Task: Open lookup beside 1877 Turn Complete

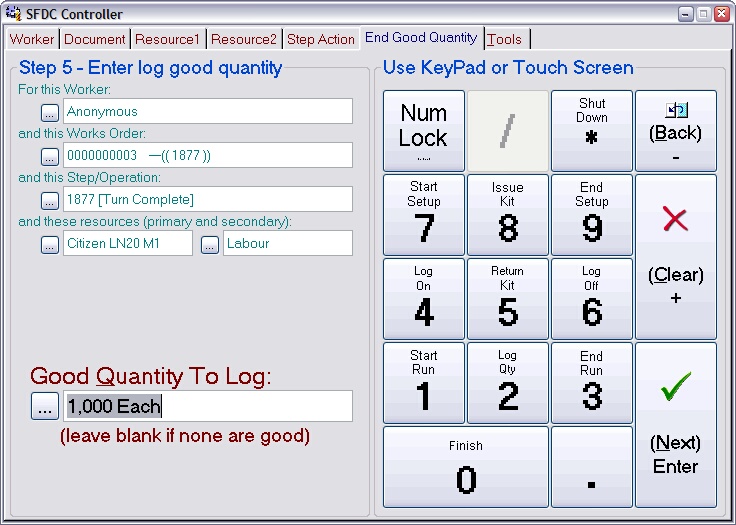Action: click(x=50, y=201)
